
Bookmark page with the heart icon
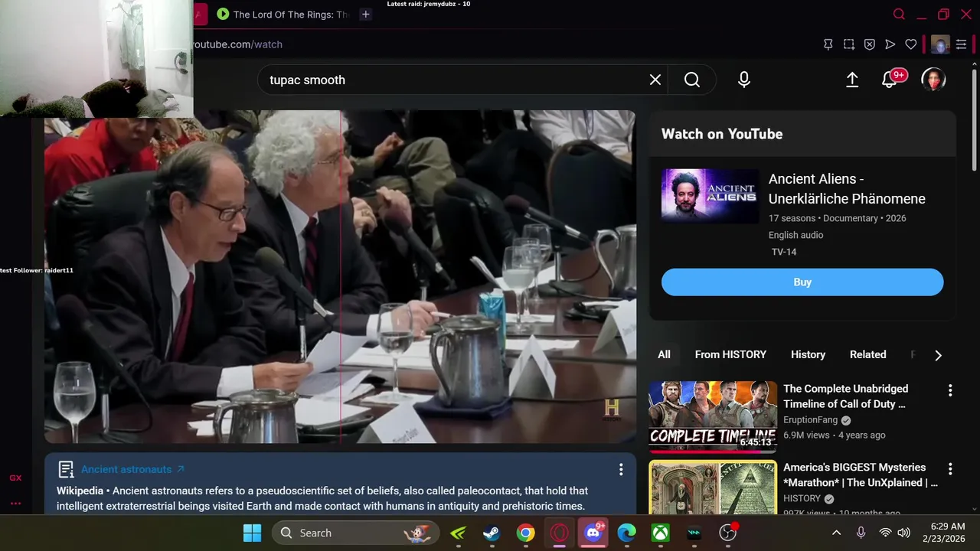[x=911, y=44]
